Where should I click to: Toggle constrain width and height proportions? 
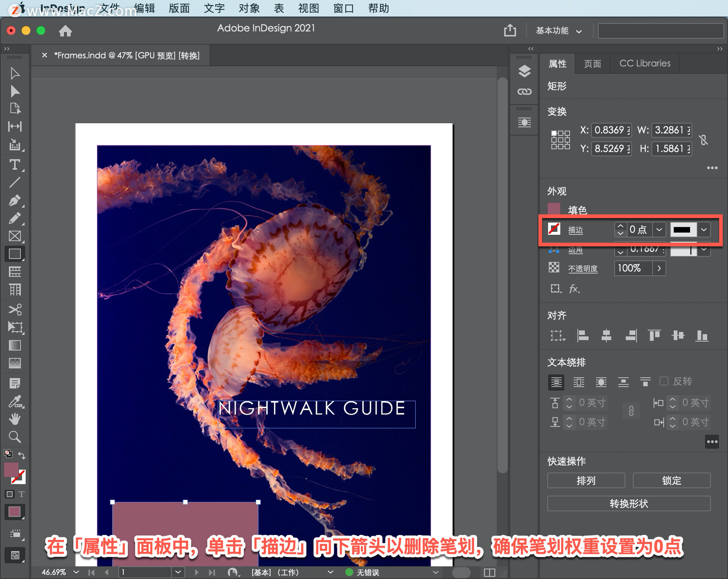[703, 140]
